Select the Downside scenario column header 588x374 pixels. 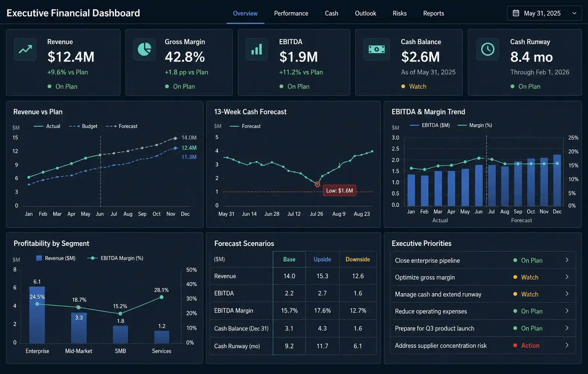[x=358, y=259]
